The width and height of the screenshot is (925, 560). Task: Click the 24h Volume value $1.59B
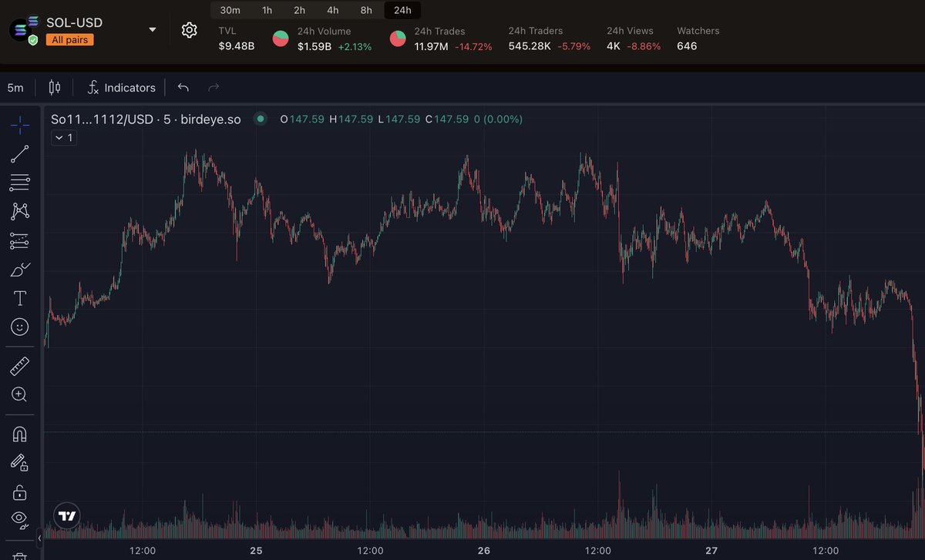[314, 46]
